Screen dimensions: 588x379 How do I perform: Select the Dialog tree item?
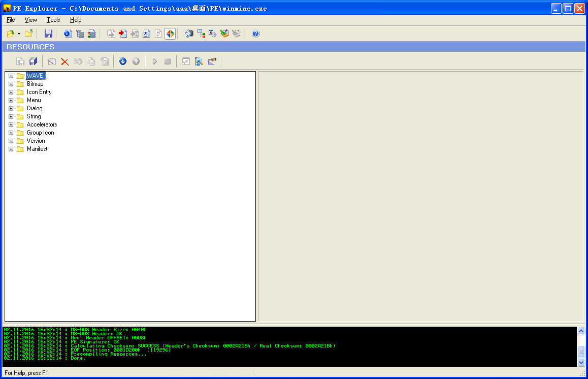[35, 108]
